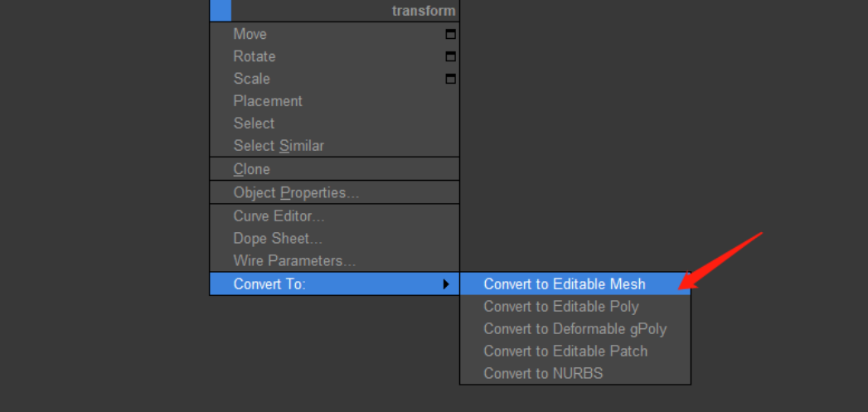Convert to Editable Mesh

pos(564,284)
